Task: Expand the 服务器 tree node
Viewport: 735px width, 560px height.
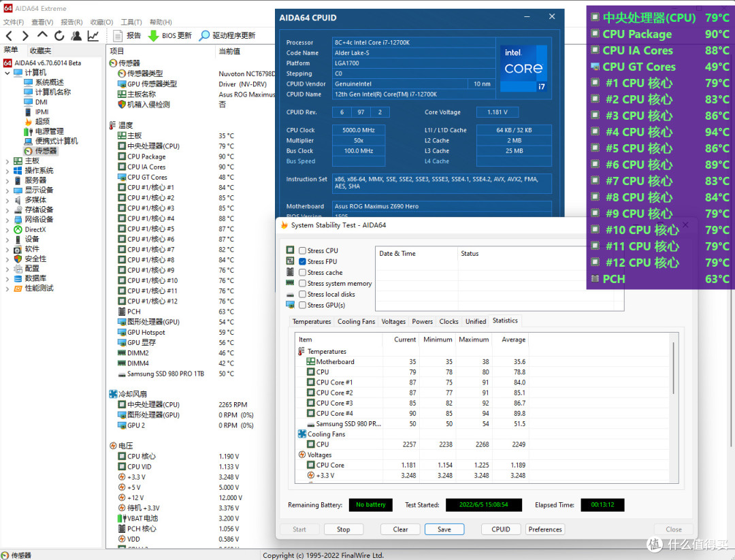Action: point(7,180)
